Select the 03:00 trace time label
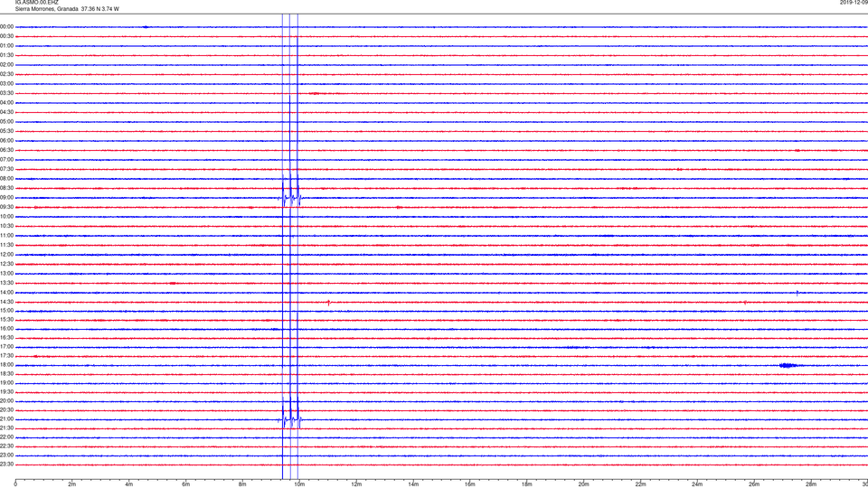The height and width of the screenshot is (488, 868). pyautogui.click(x=6, y=83)
